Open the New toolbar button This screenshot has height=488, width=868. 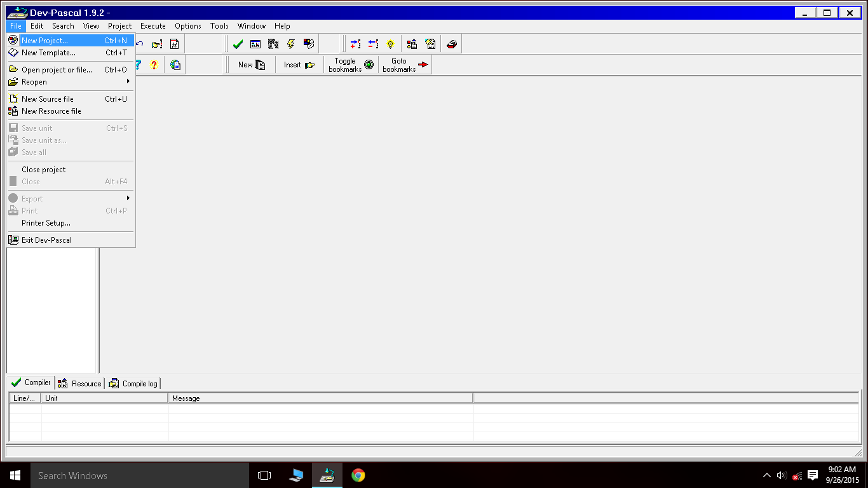252,65
